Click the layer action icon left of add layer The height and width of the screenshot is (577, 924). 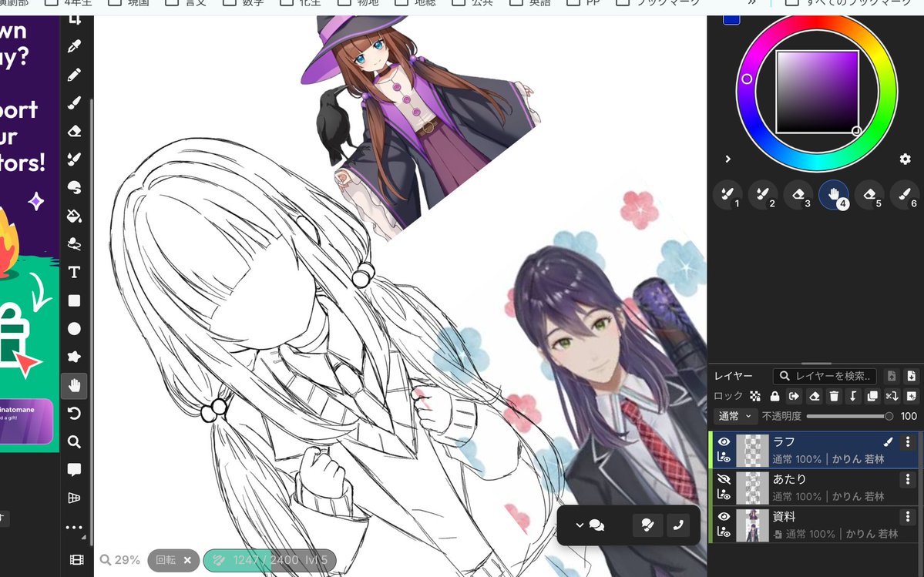coord(892,396)
